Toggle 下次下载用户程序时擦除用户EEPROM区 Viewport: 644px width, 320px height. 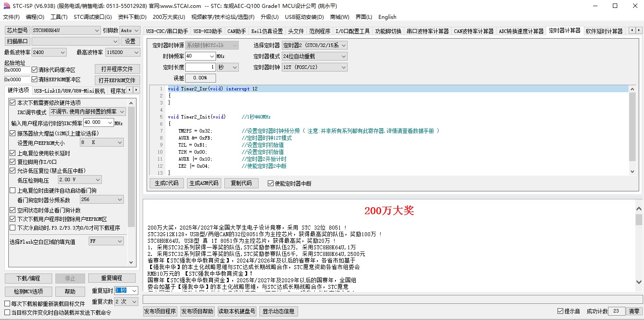click(12, 219)
